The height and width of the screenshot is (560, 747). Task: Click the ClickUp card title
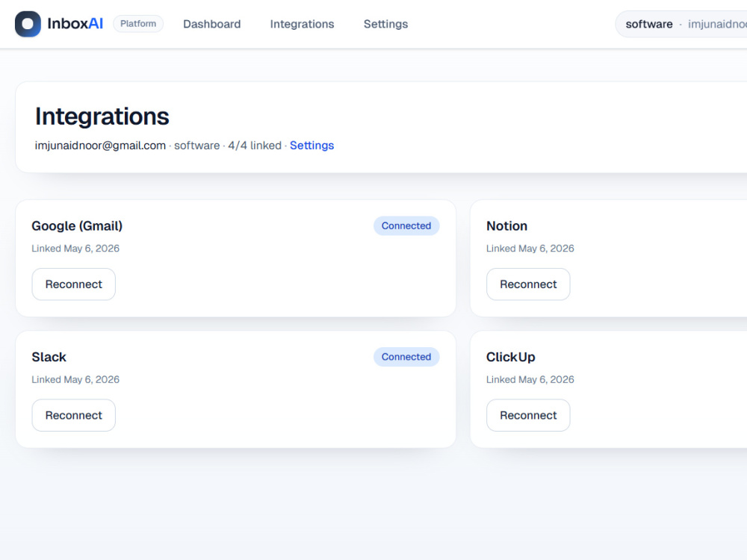(511, 357)
